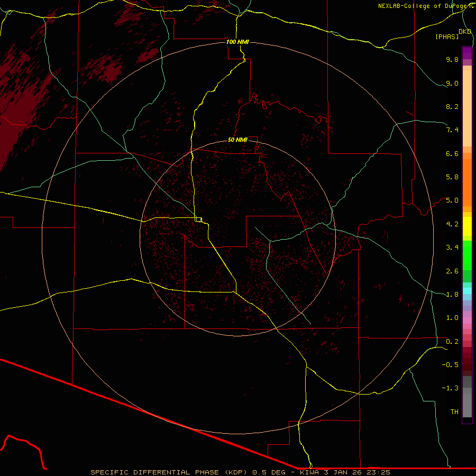Viewport: 476px width, 476px height.
Task: Pick the yellow segment of color bar
Action: [467, 226]
